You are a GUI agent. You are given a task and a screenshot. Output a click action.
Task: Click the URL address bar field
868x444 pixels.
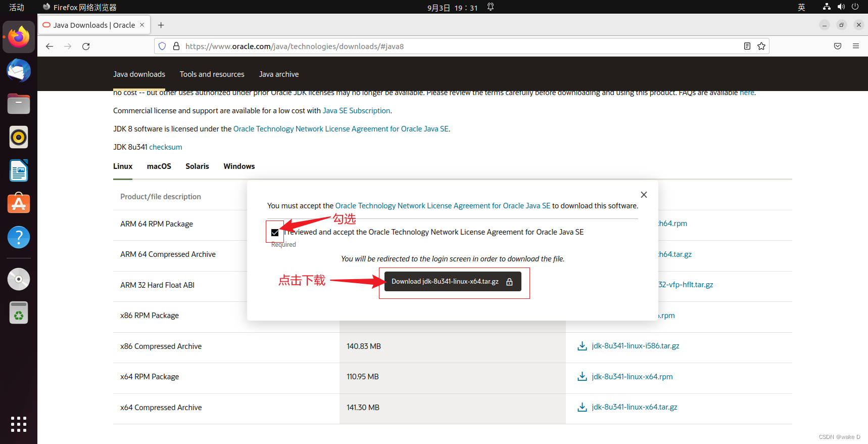tap(461, 46)
